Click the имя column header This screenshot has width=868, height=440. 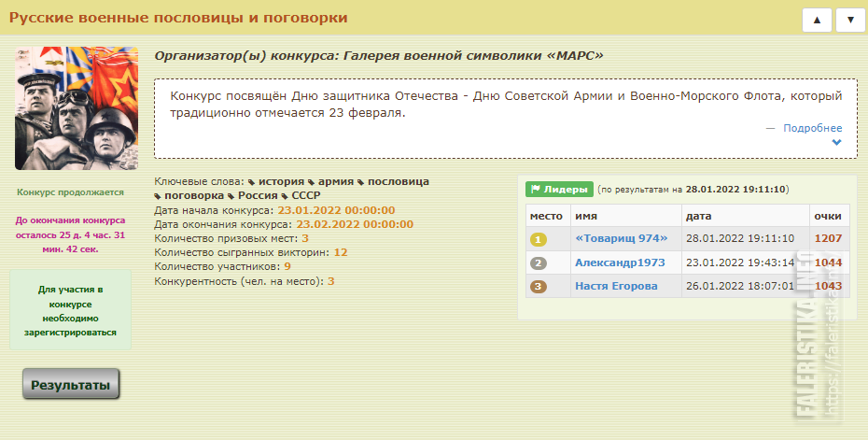(626, 216)
